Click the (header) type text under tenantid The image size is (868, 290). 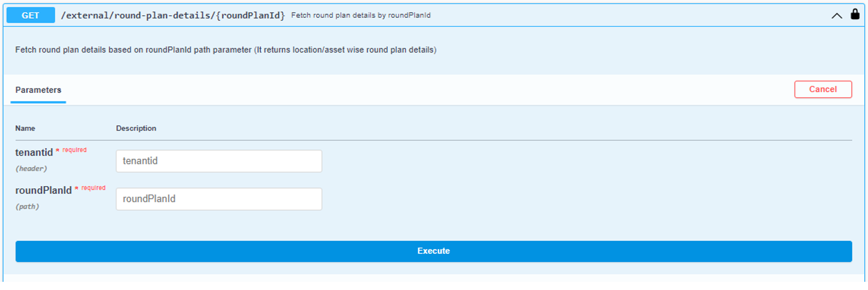[x=31, y=169]
